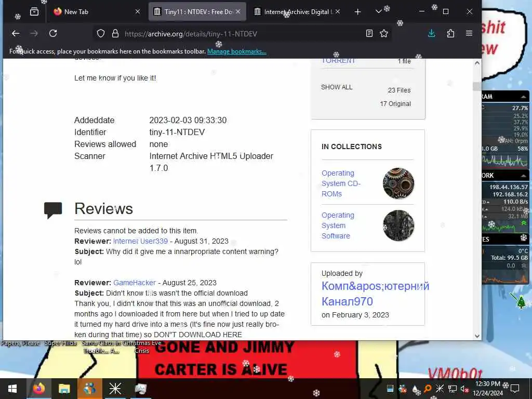This screenshot has height=399, width=532.
Task: Open the Firefox View button left of the tabs
Action: [34, 12]
